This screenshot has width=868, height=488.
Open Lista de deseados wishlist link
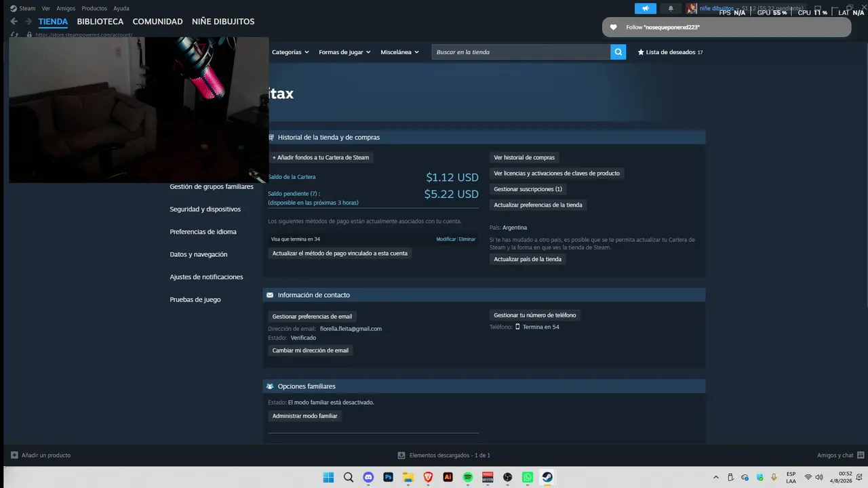point(671,52)
